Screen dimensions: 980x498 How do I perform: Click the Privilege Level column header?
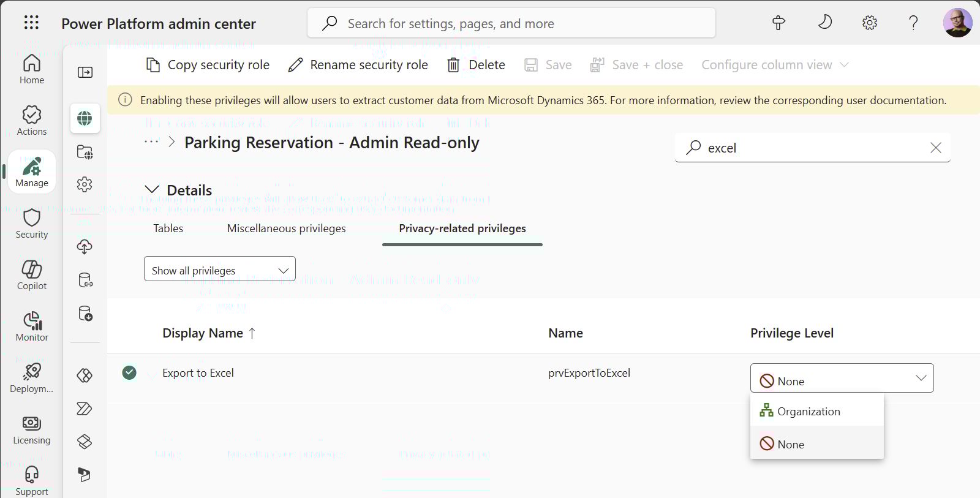point(792,333)
